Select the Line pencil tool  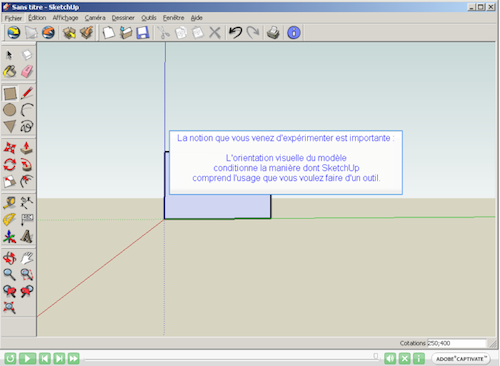(27, 93)
